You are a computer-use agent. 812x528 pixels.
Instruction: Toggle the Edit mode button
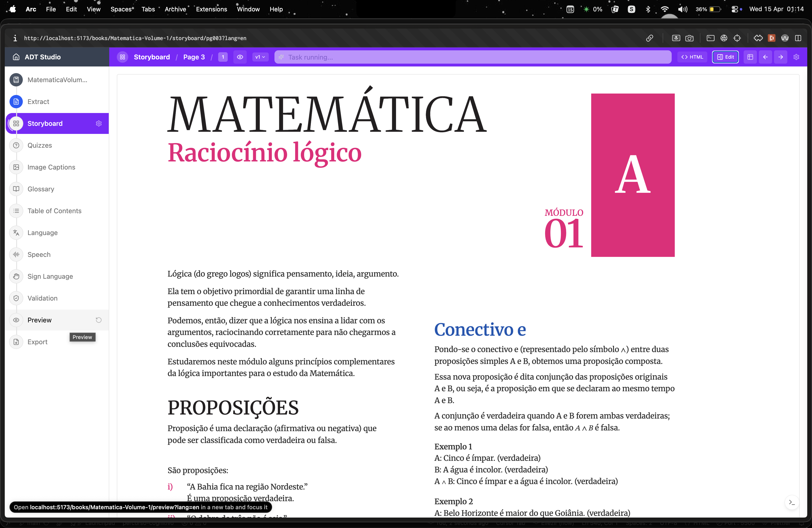[x=725, y=57]
